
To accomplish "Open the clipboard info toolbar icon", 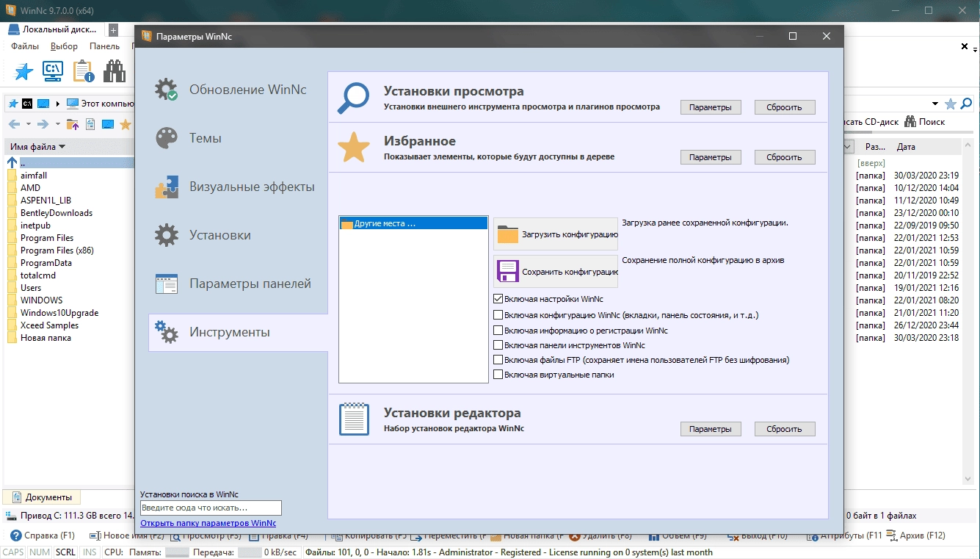I will (x=83, y=71).
